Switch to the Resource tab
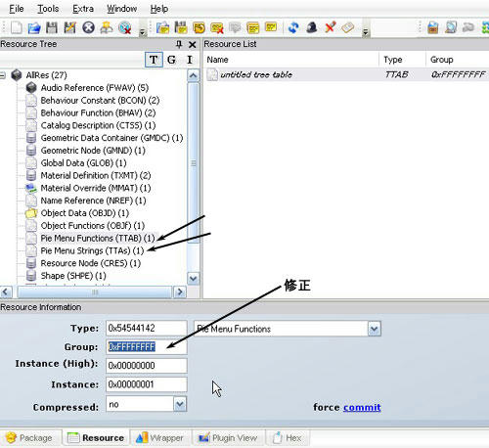Image resolution: width=489 pixels, height=448 pixels. pyautogui.click(x=96, y=437)
